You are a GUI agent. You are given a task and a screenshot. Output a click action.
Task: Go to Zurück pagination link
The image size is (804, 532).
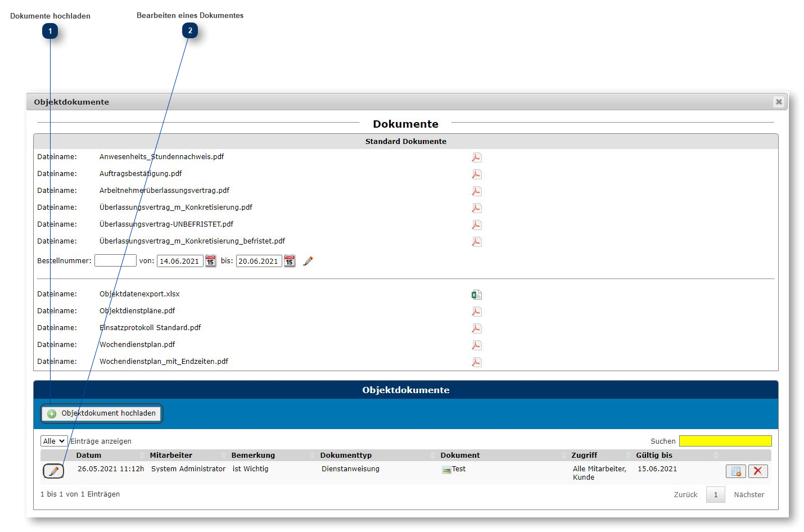pos(685,495)
